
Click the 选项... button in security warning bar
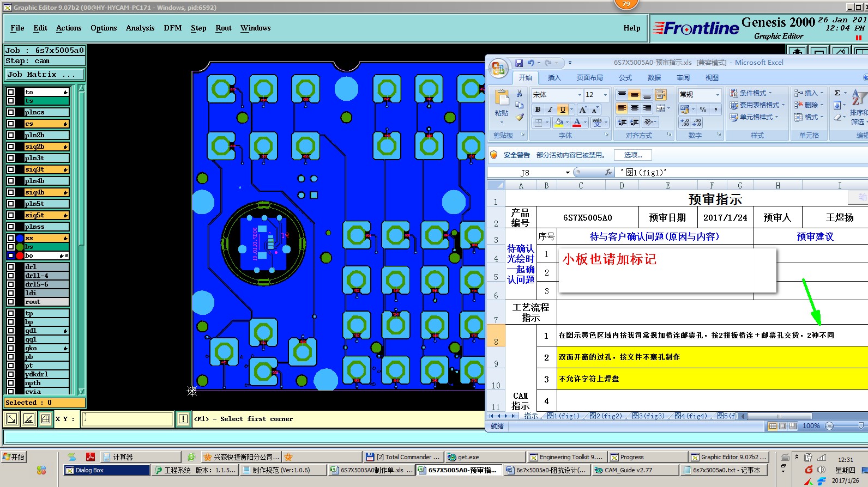coord(633,155)
